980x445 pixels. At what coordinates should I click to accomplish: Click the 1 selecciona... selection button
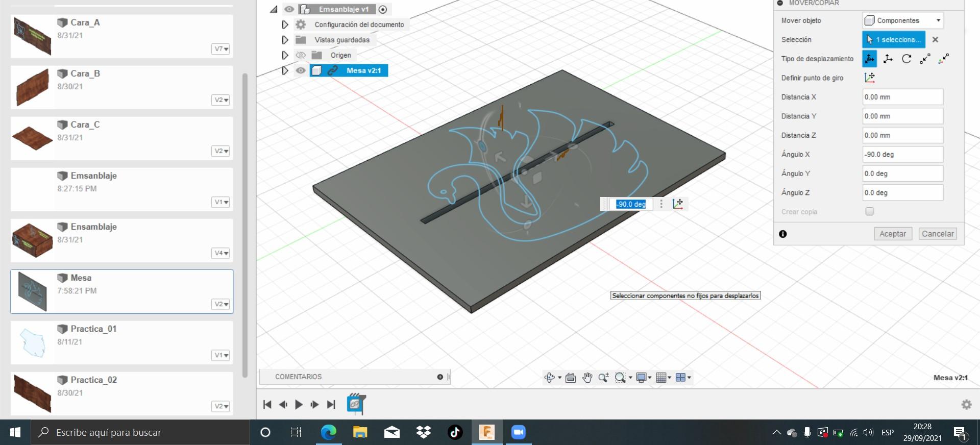click(x=893, y=39)
